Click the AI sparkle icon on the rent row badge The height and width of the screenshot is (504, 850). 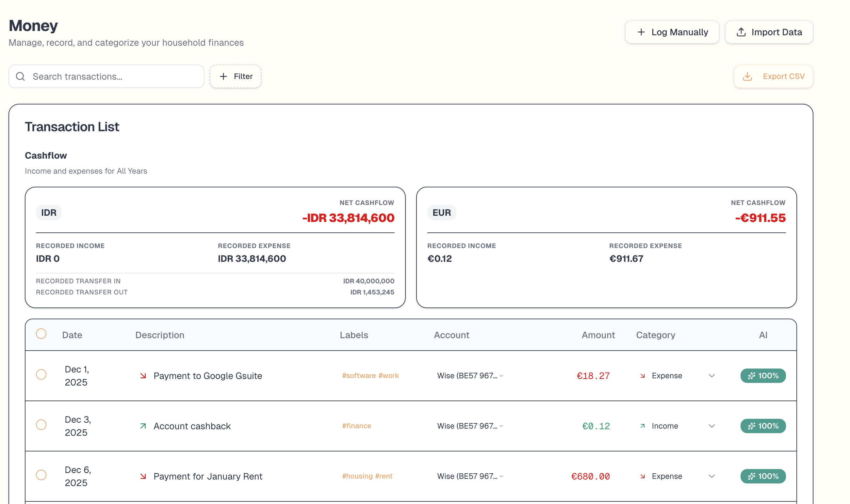[x=752, y=476]
